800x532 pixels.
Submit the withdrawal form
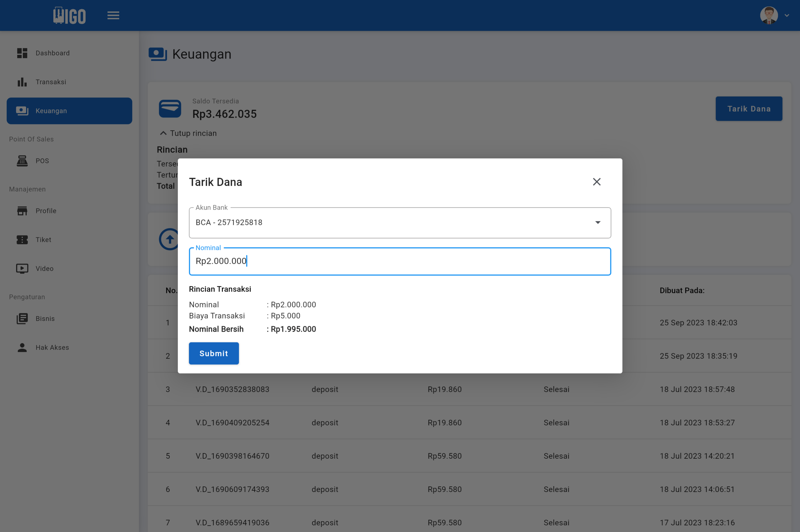click(x=214, y=353)
